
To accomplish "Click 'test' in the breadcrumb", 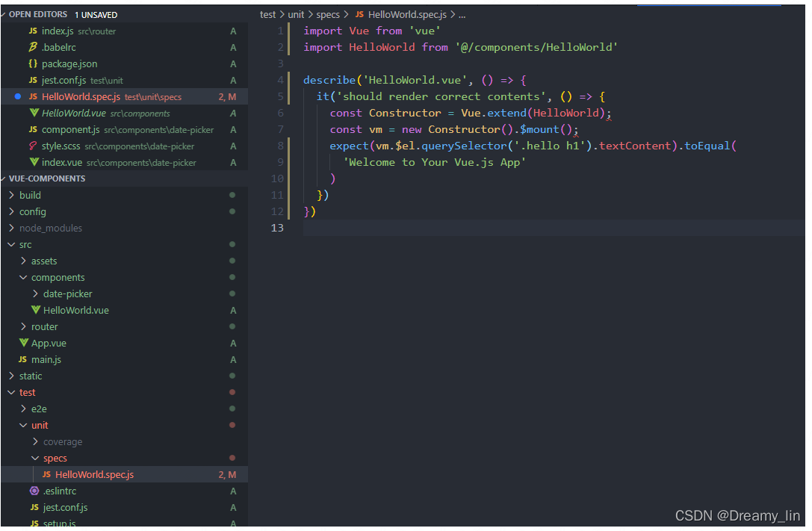I will point(267,14).
